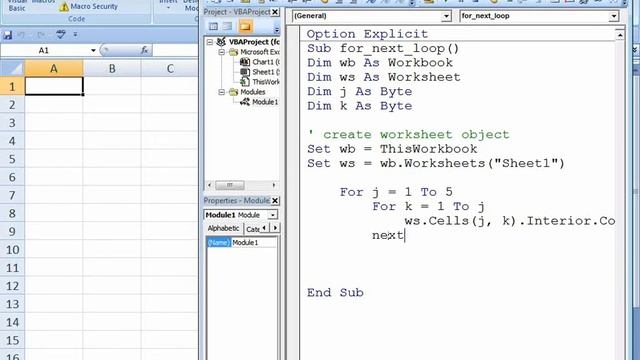This screenshot has width=640, height=360.
Task: Close the Project - VBAProject pane
Action: (x=275, y=12)
